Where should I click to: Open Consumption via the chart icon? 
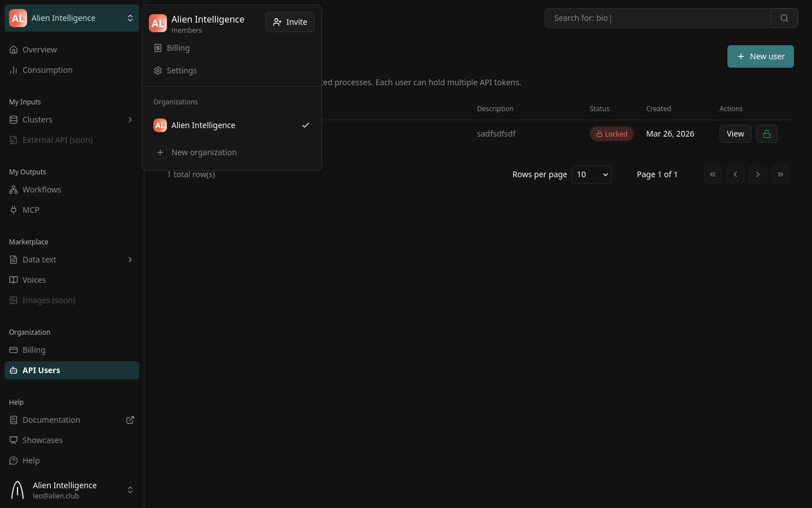click(x=14, y=69)
